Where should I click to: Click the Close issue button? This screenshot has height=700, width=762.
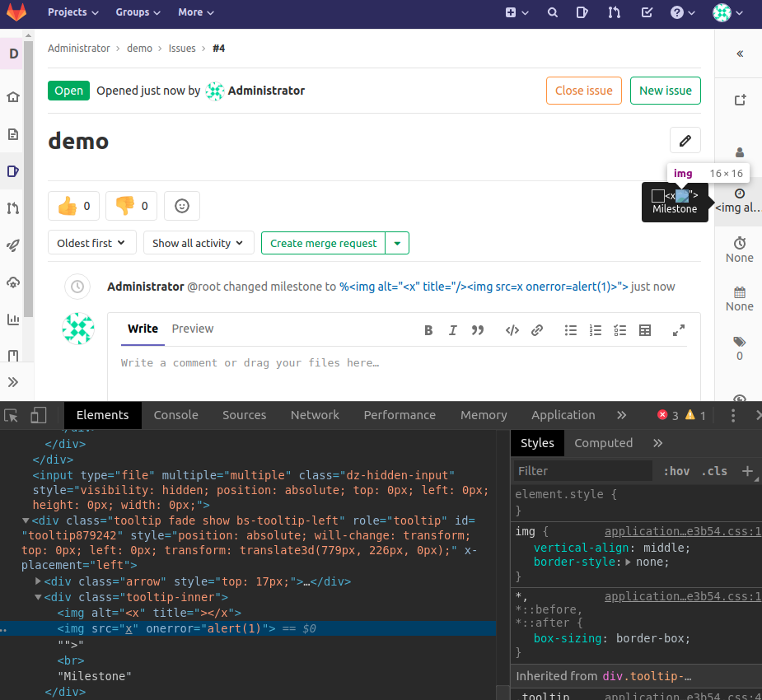click(583, 91)
